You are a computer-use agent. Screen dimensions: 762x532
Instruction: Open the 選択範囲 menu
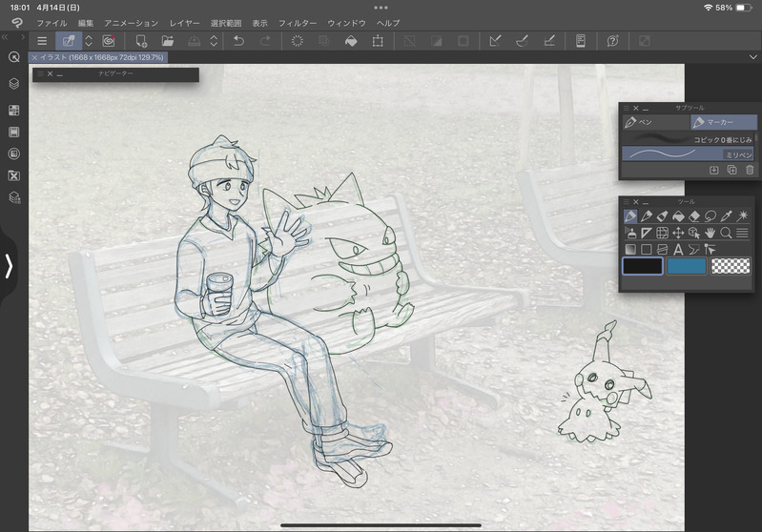(x=226, y=23)
